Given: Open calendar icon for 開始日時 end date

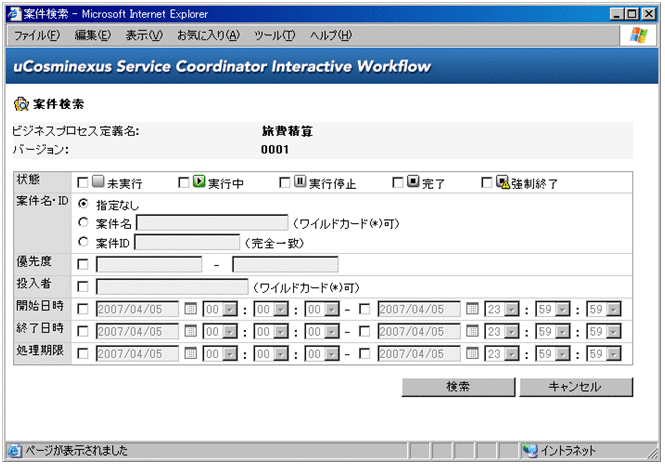Looking at the screenshot, I should (472, 309).
